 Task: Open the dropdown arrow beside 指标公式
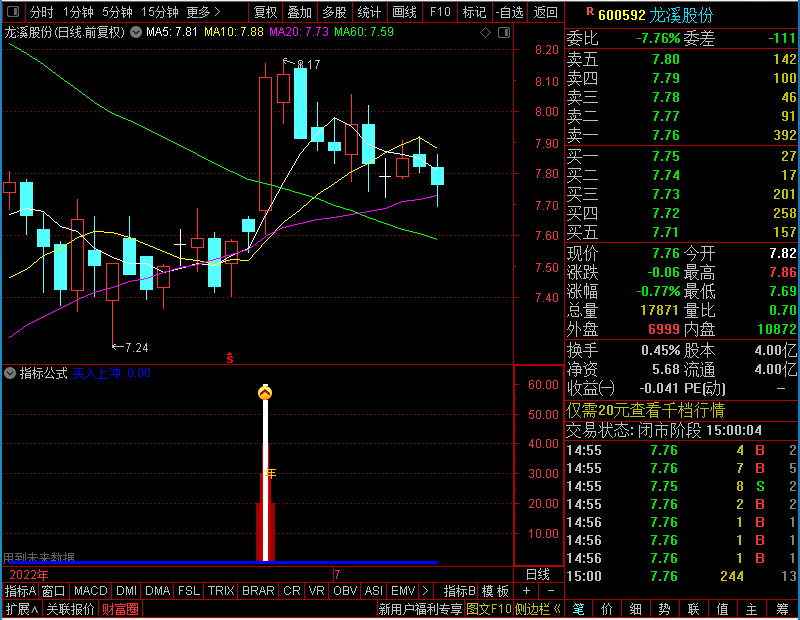click(x=10, y=373)
